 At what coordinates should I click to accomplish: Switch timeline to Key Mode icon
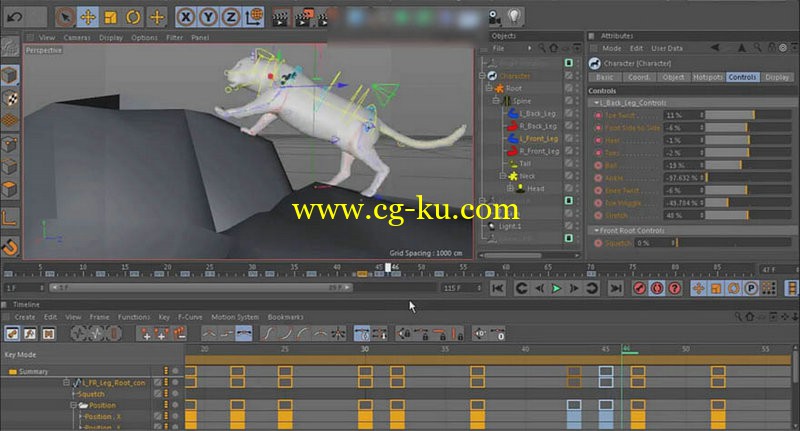point(12,334)
